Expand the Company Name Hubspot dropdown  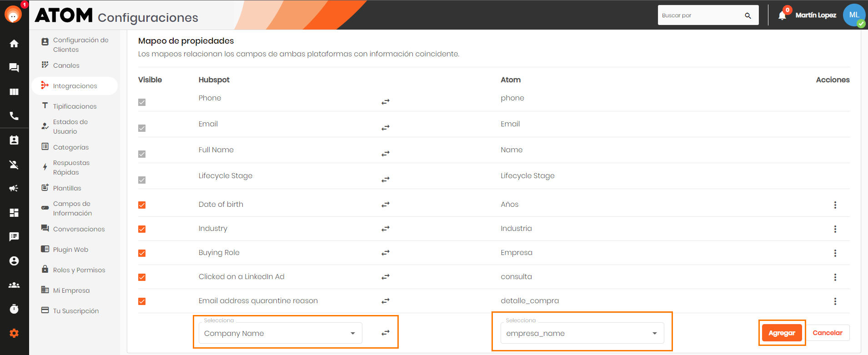[281, 333]
